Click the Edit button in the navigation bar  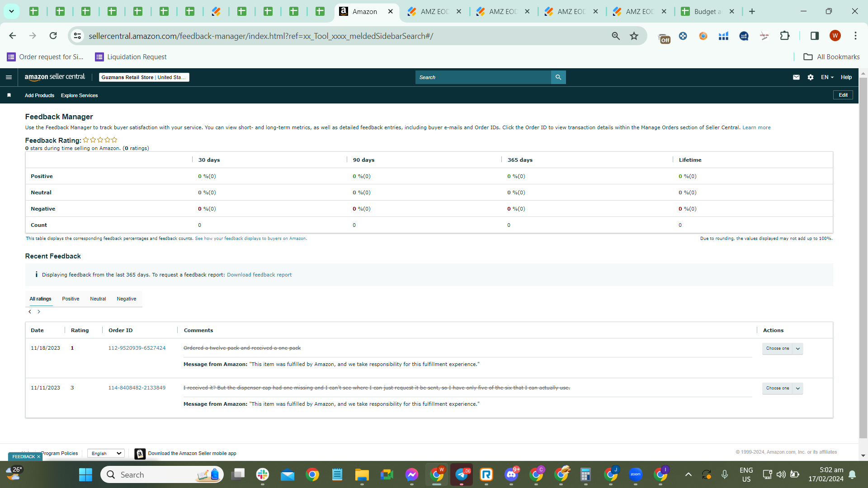tap(843, 95)
